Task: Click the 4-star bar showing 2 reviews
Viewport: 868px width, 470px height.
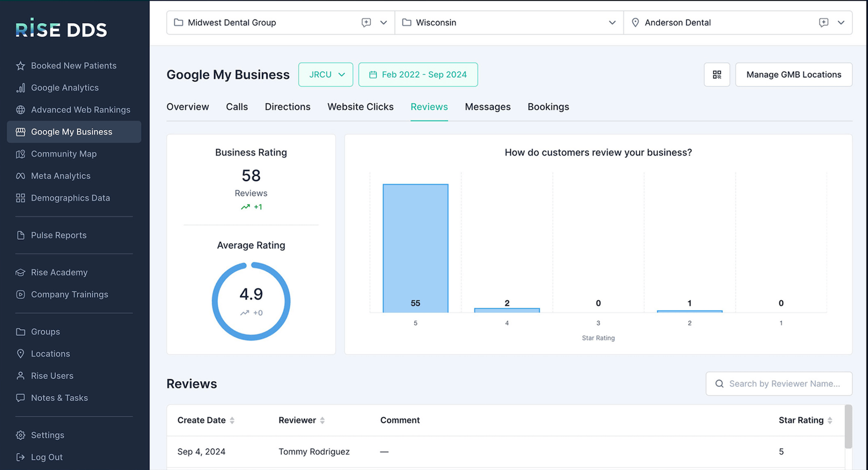Action: coord(507,310)
